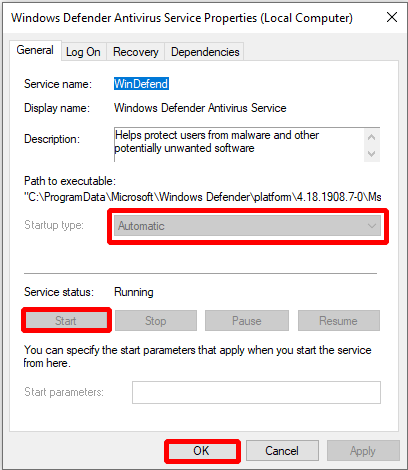Image resolution: width=408 pixels, height=470 pixels.
Task: Click the 'Description:' label
Action: tap(52, 139)
